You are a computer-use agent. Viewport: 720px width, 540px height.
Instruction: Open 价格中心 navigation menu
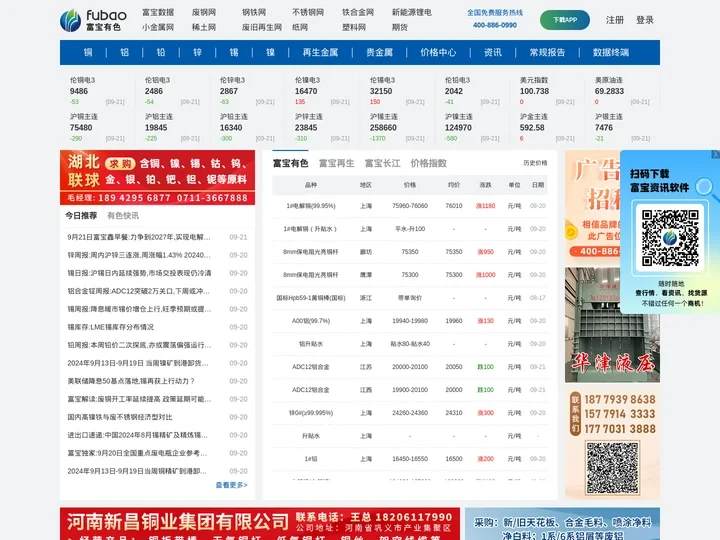tap(439, 52)
